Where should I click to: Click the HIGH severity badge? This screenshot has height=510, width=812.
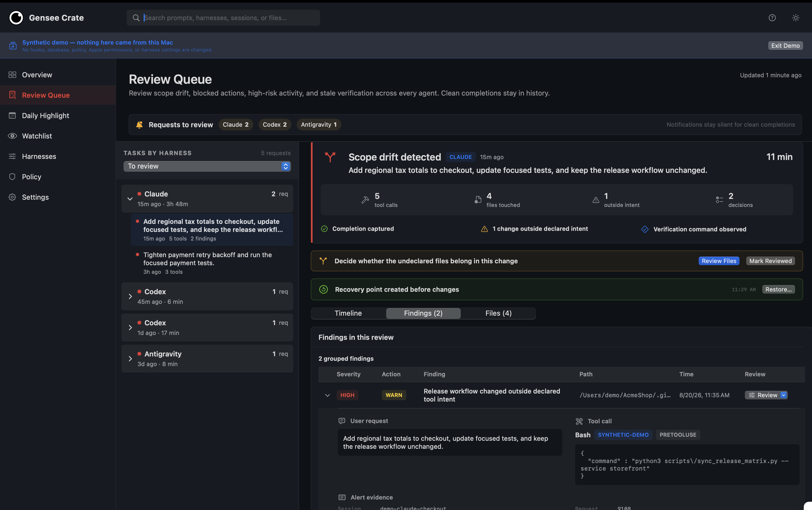click(x=347, y=395)
